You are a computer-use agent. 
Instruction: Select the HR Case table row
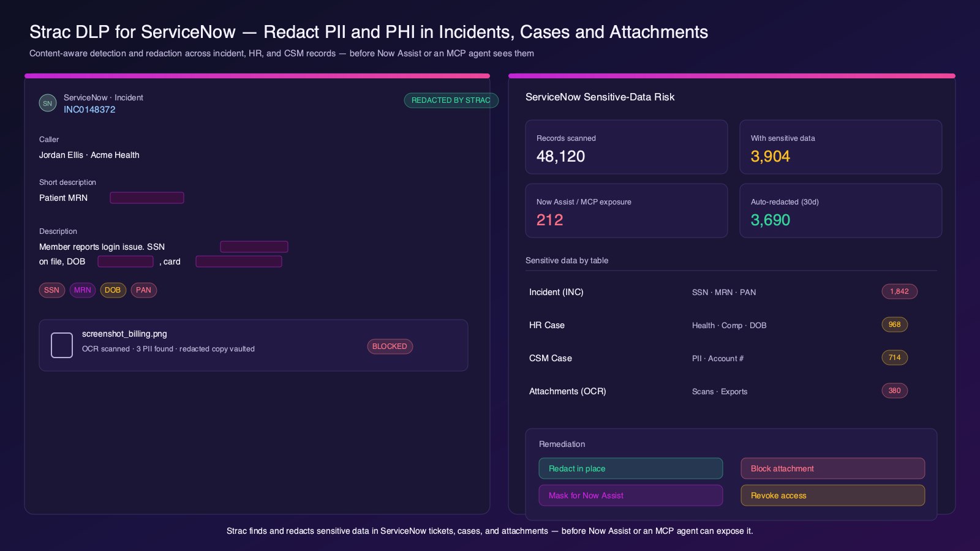[731, 325]
